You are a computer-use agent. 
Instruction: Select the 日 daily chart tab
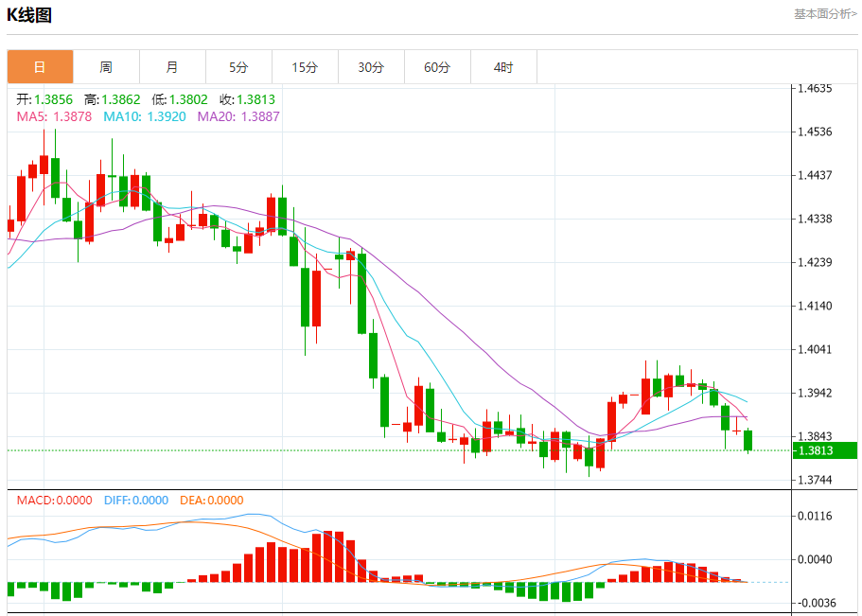[40, 67]
